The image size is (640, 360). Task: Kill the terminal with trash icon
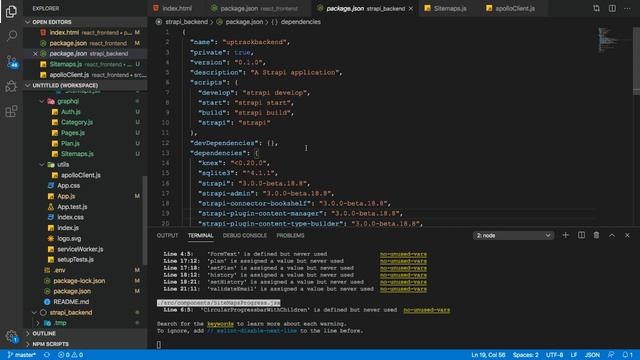596,235
